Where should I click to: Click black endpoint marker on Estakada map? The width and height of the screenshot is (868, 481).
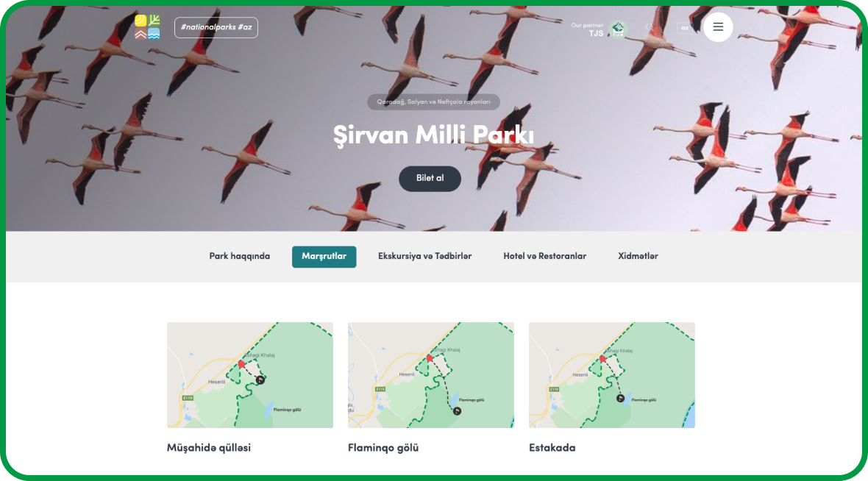[621, 399]
